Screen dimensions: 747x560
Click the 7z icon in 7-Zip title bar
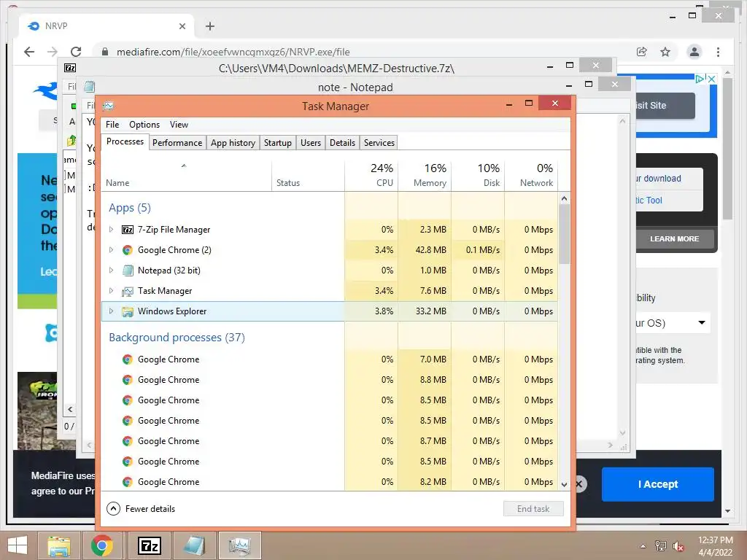pos(70,68)
